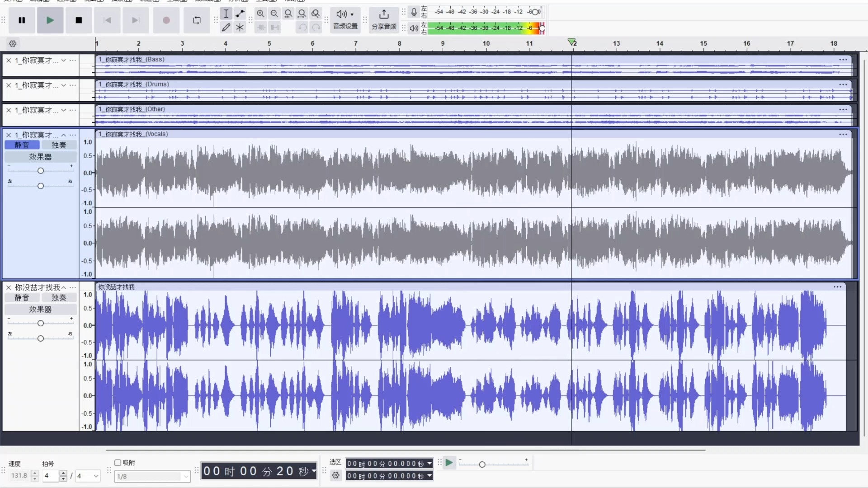
Task: Click the microphone recording meter icon
Action: (x=414, y=12)
